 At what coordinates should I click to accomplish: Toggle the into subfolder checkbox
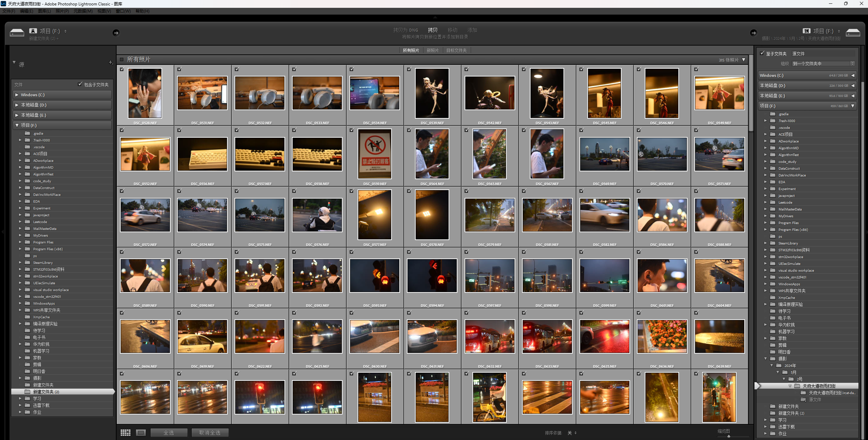tap(762, 53)
